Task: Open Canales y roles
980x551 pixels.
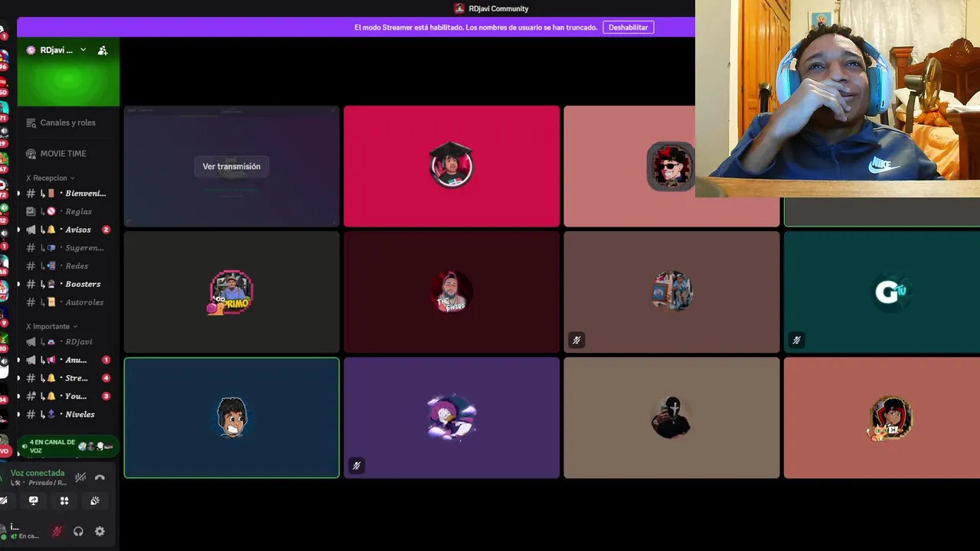Action: click(x=67, y=122)
